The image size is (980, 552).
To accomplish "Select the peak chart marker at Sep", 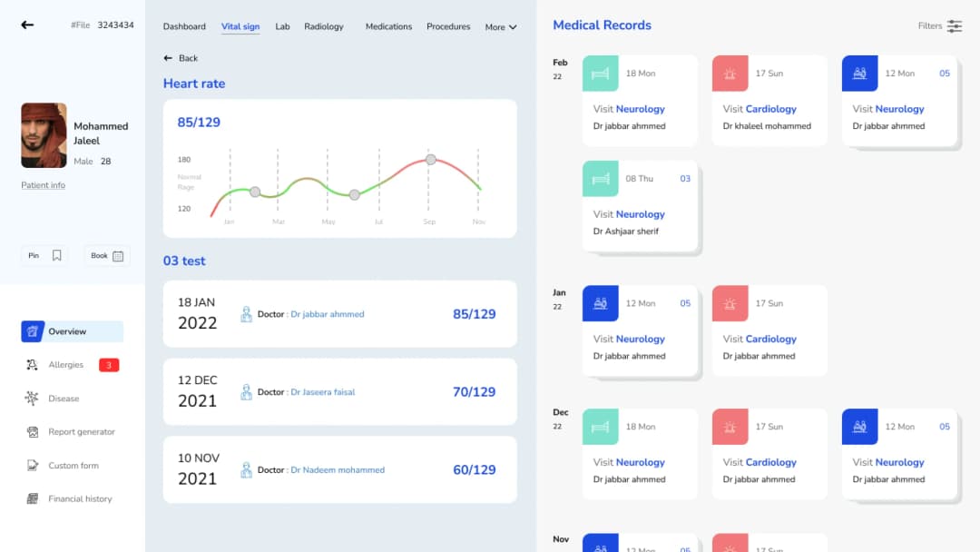I will click(x=431, y=160).
